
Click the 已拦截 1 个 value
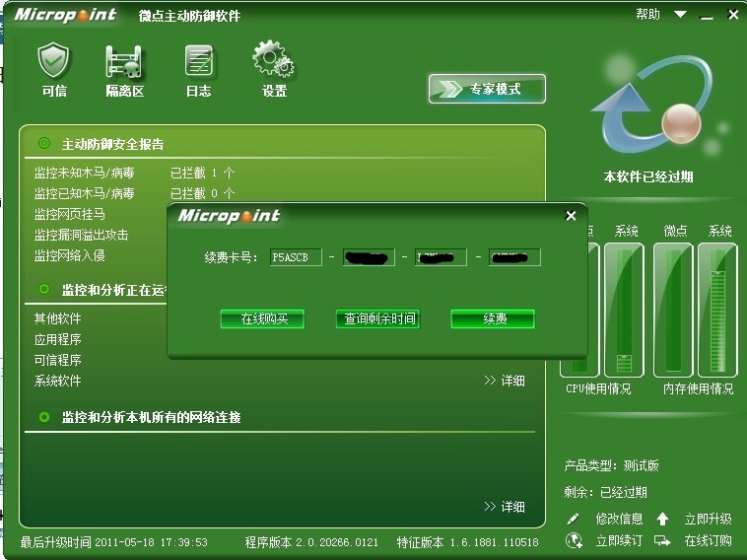coord(202,173)
